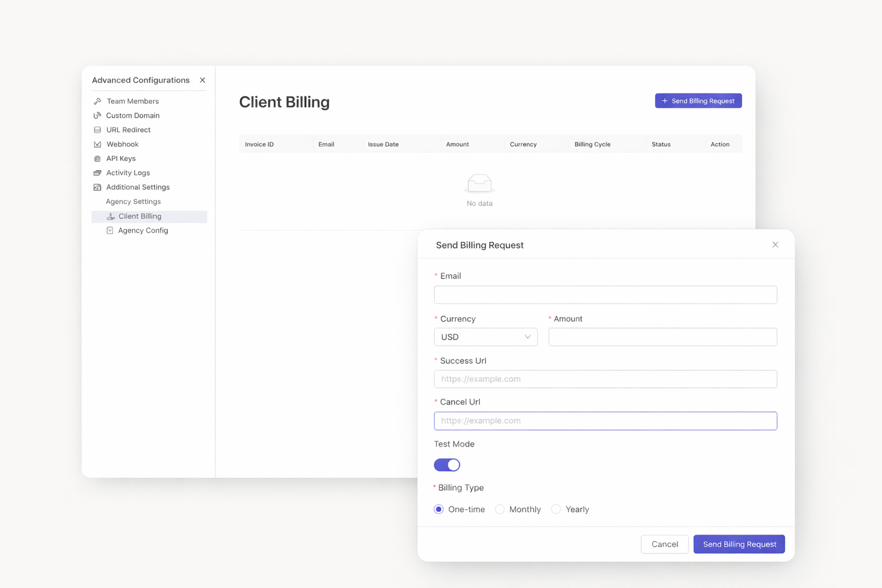Viewport: 882px width, 588px height.
Task: Click the Webhook icon in sidebar
Action: (x=98, y=144)
